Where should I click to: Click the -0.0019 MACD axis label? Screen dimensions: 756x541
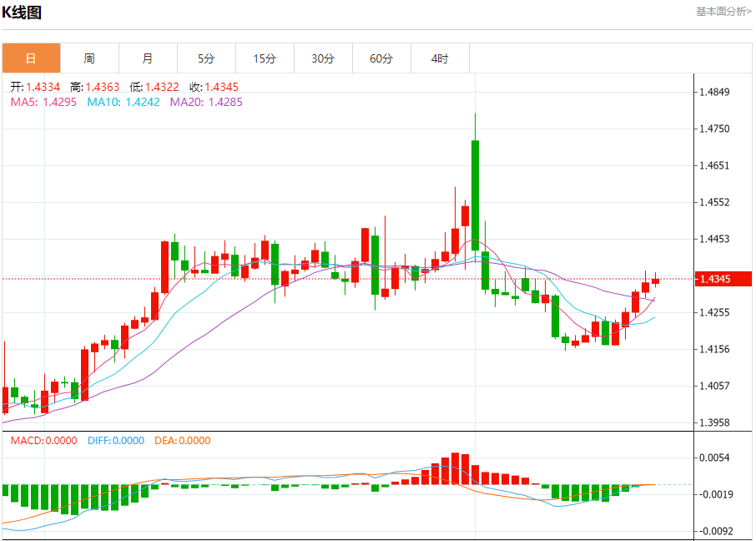[x=716, y=494]
